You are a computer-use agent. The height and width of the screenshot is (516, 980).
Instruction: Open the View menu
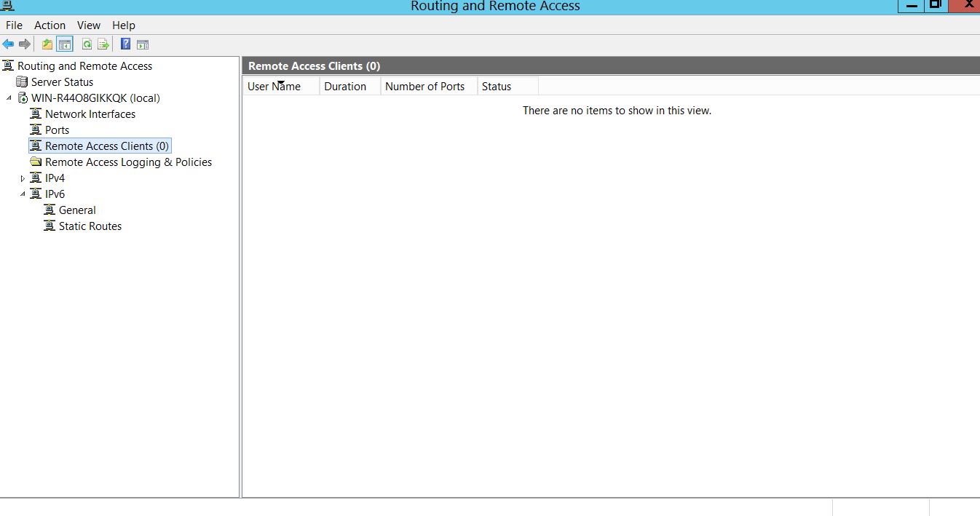pos(89,25)
